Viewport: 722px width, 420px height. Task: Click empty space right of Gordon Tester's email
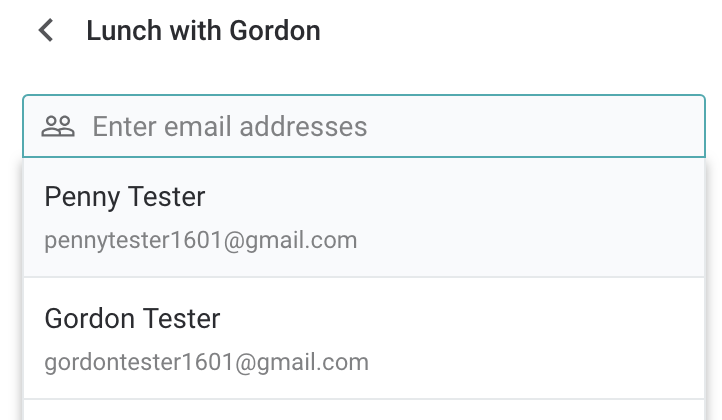coord(540,362)
